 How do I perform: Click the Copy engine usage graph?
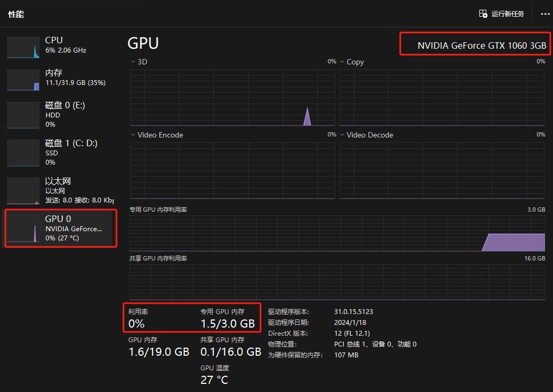[442, 97]
